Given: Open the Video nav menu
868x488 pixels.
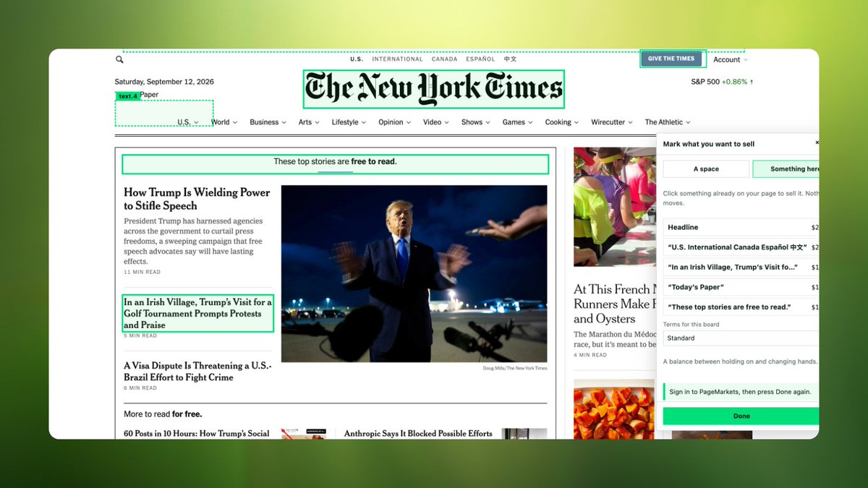Looking at the screenshot, I should (x=436, y=122).
